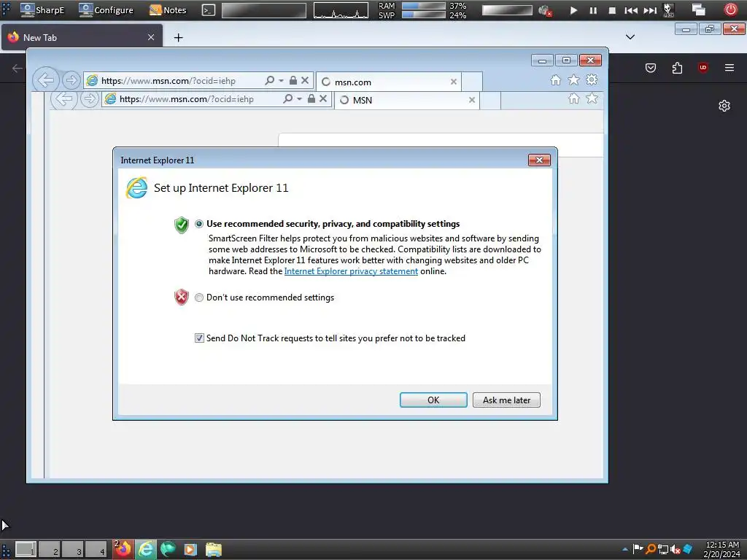Open the SharpE menu in the top bar
Image resolution: width=747 pixels, height=560 pixels.
pos(42,10)
